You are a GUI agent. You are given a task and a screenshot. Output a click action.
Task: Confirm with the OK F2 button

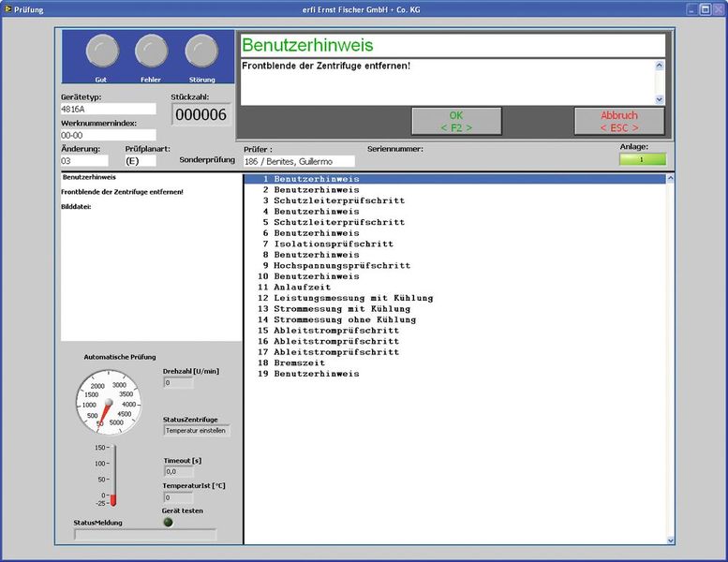tap(456, 121)
